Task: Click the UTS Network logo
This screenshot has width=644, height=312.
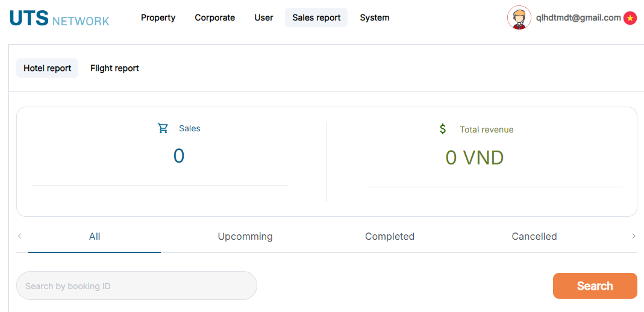Action: (x=60, y=18)
